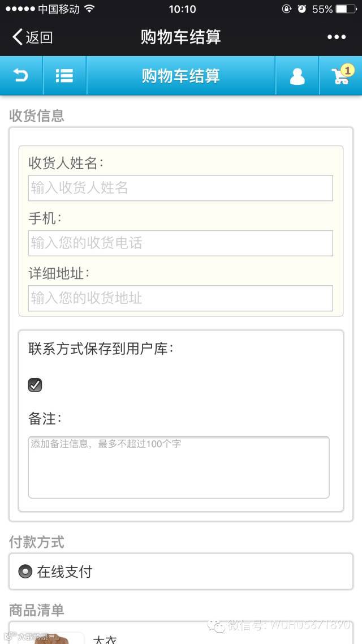362x644 pixels.
Task: Tap the 返回 text link
Action: click(40, 37)
